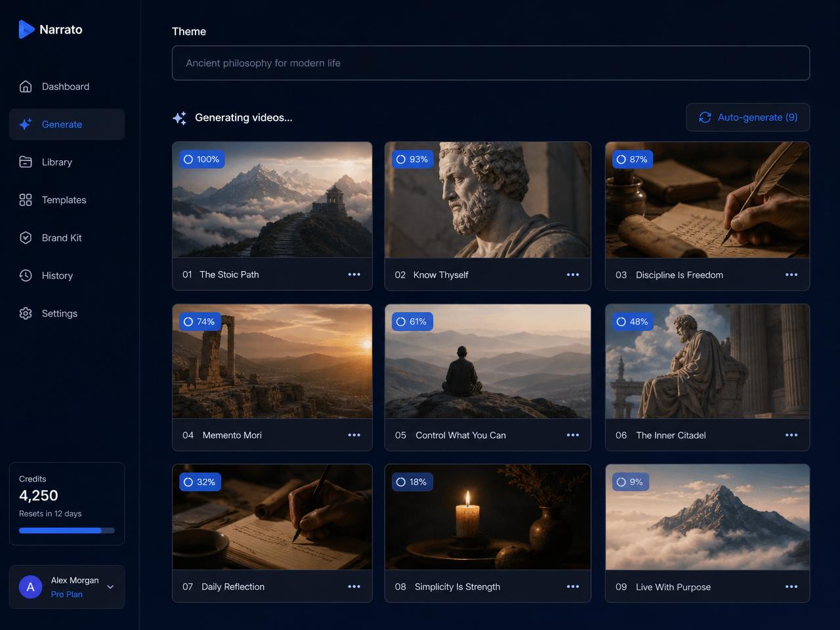Open more options for Daily Reflection
Screen dimensions: 840x630
(x=354, y=587)
